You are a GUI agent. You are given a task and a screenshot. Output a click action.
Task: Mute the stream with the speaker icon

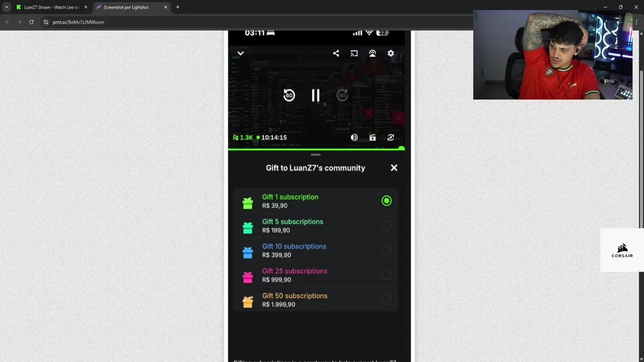(354, 137)
